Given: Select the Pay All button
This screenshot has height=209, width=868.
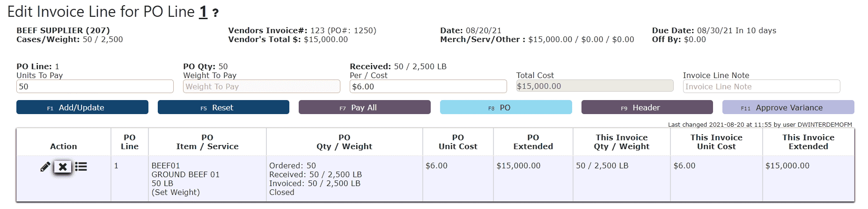Looking at the screenshot, I should 364,107.
